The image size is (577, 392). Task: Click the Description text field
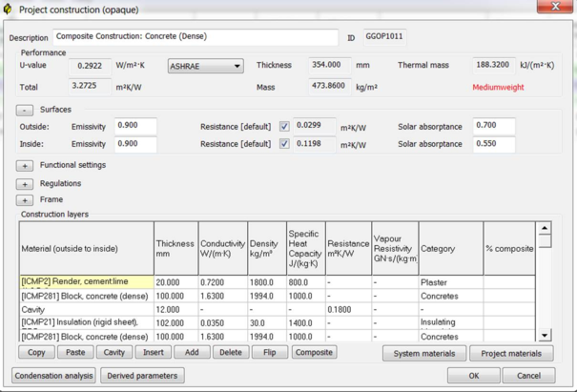(x=196, y=37)
